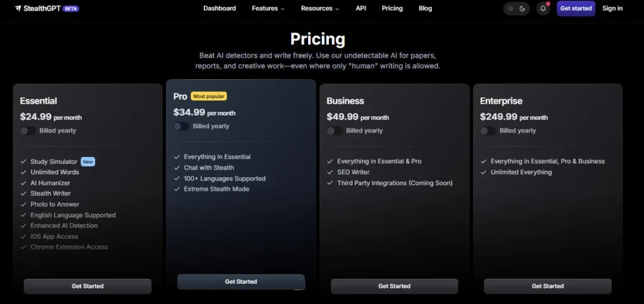Switch to dark mode moon icon
The image size is (644, 304).
523,9
